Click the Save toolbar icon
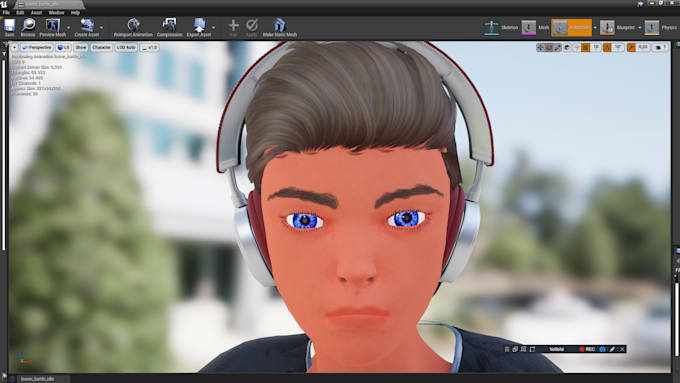This screenshot has height=383, width=680. point(10,25)
